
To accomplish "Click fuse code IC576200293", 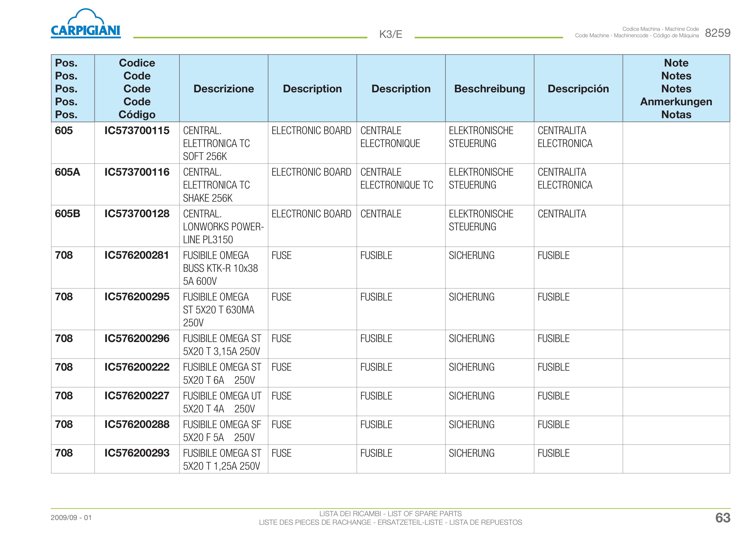I will 137,453.
